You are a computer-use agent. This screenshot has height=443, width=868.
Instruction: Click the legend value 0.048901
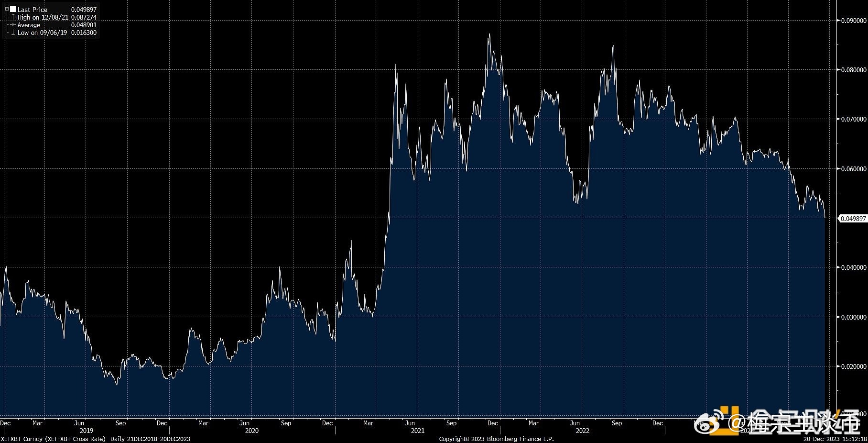click(84, 25)
